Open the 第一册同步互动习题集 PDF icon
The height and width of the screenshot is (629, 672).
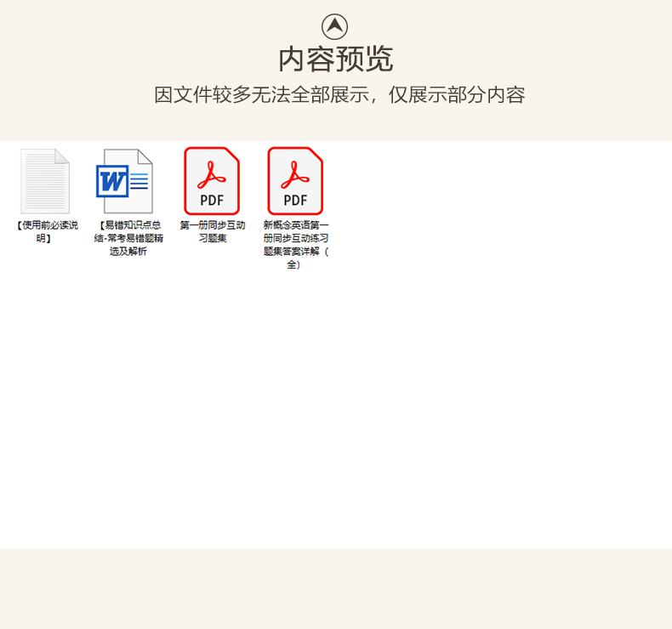212,181
